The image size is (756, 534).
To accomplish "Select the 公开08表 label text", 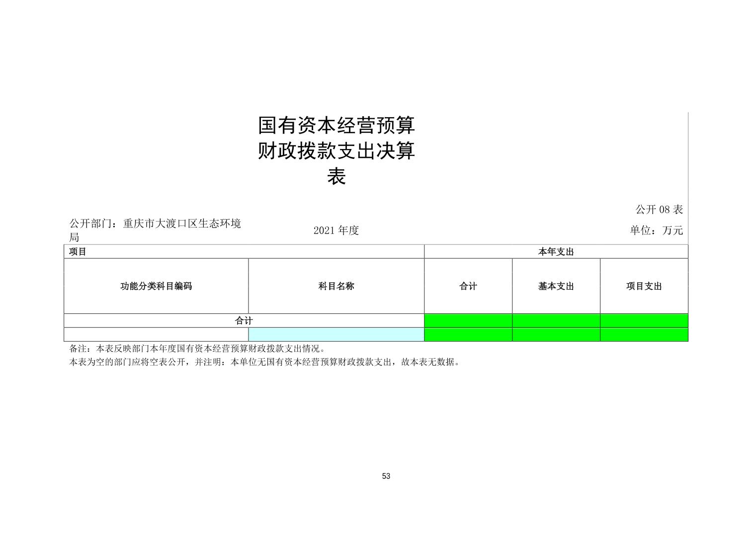I will point(659,210).
